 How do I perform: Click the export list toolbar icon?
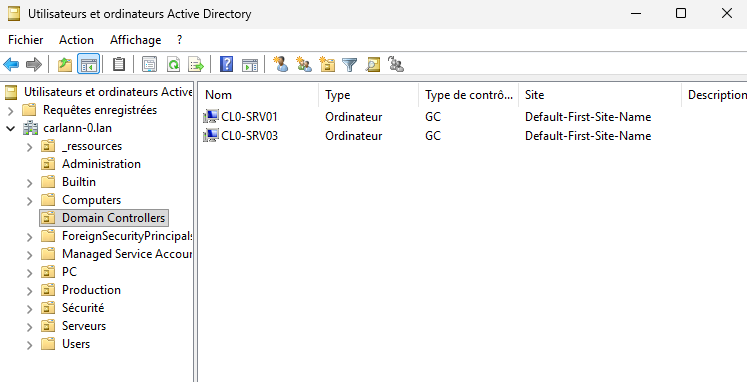(196, 64)
